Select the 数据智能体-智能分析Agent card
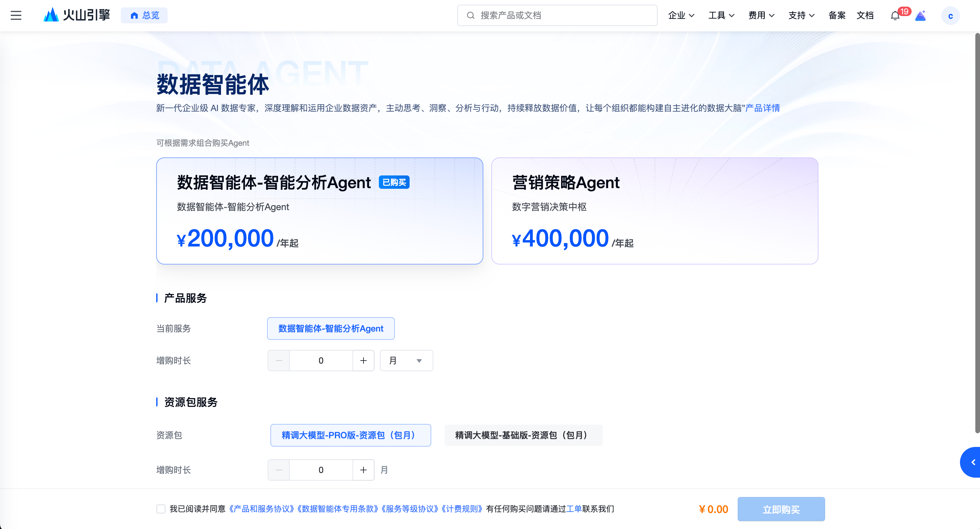980x529 pixels. point(319,211)
